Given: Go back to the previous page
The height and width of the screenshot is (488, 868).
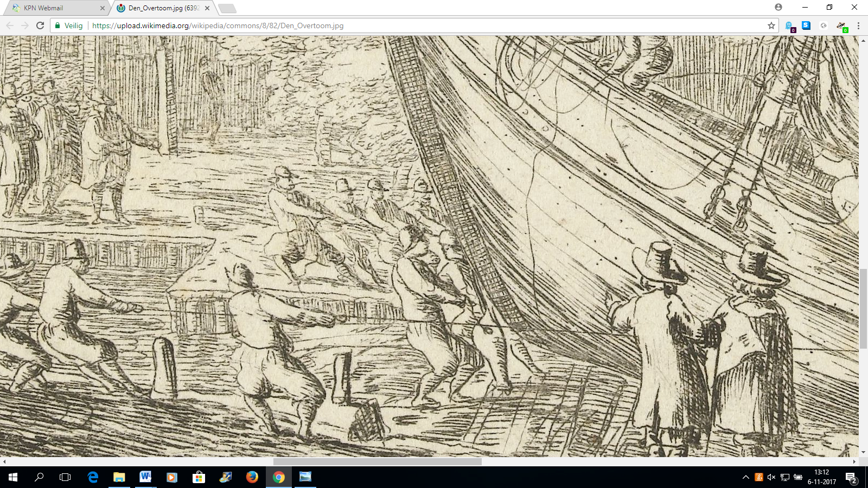Looking at the screenshot, I should [x=10, y=25].
